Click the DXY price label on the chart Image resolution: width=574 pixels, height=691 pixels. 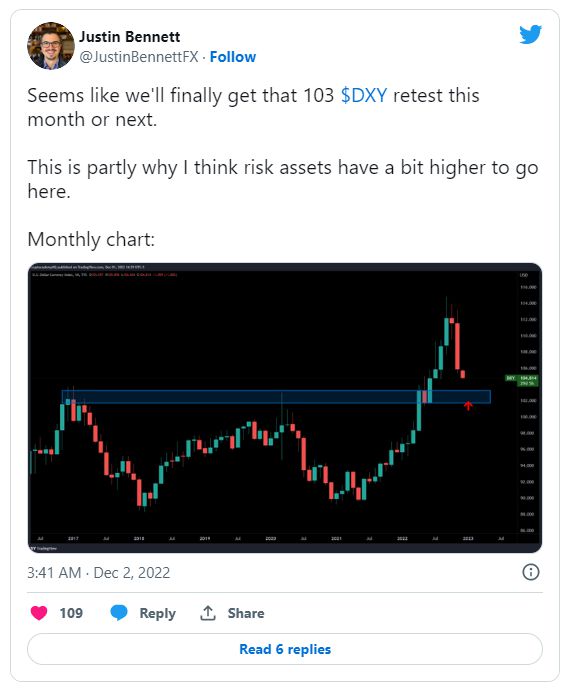521,380
